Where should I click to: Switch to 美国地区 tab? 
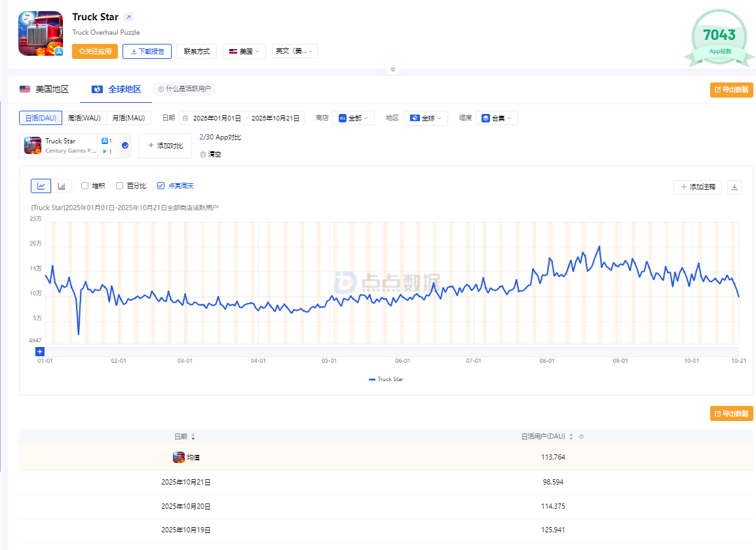(44, 89)
